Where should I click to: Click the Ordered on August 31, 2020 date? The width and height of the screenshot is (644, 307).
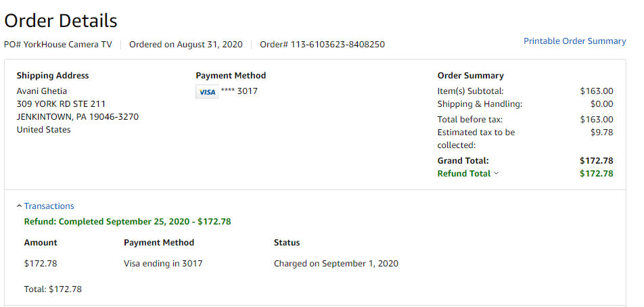tap(185, 45)
